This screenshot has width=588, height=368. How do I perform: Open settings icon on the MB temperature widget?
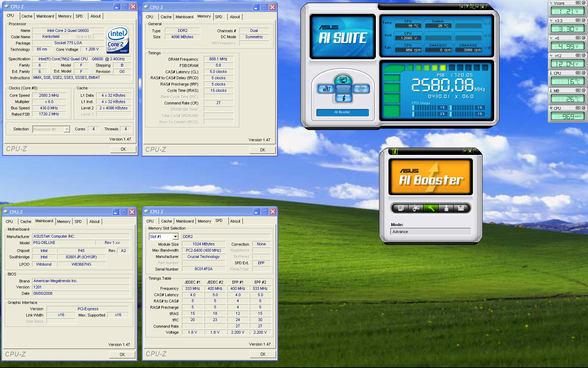tap(578, 90)
